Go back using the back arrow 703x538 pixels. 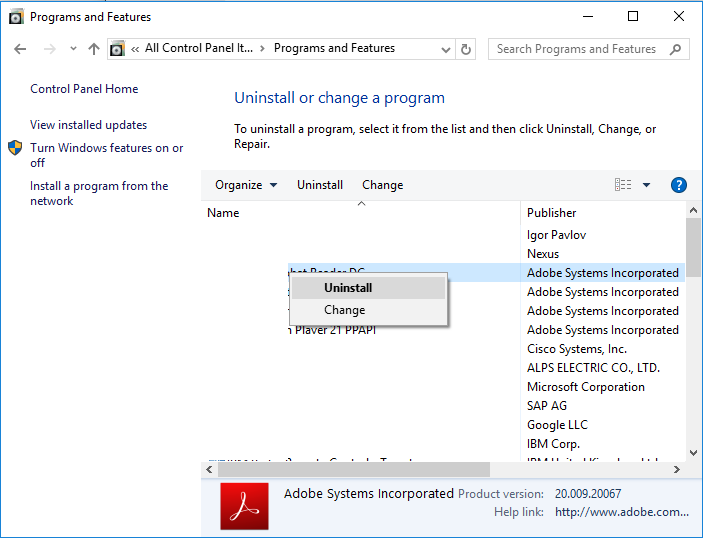point(20,49)
